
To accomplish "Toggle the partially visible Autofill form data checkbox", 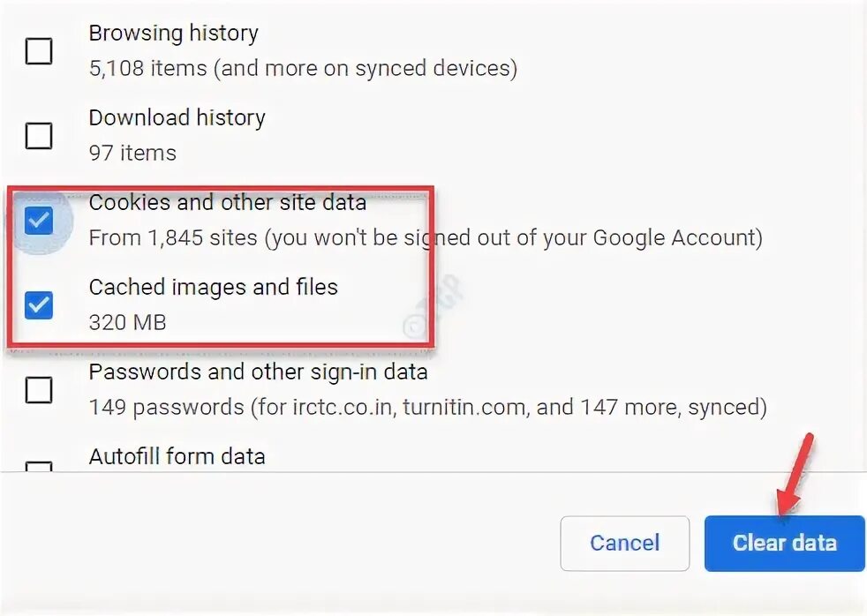I will pyautogui.click(x=39, y=466).
